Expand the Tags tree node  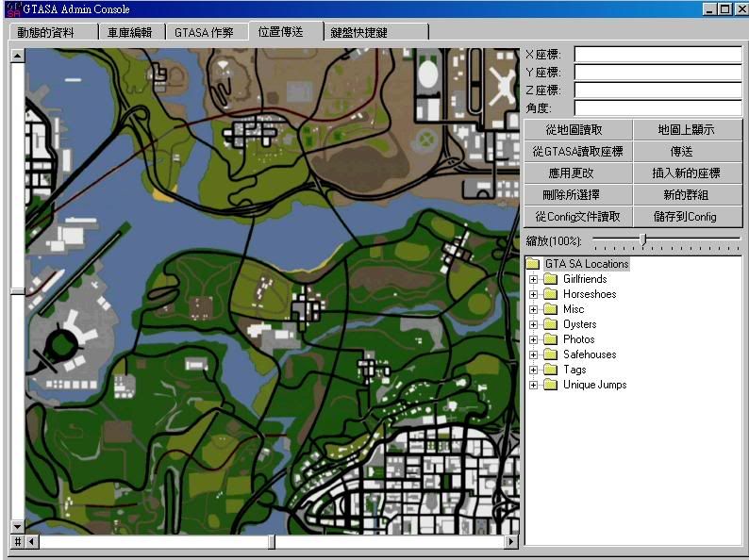(x=534, y=370)
